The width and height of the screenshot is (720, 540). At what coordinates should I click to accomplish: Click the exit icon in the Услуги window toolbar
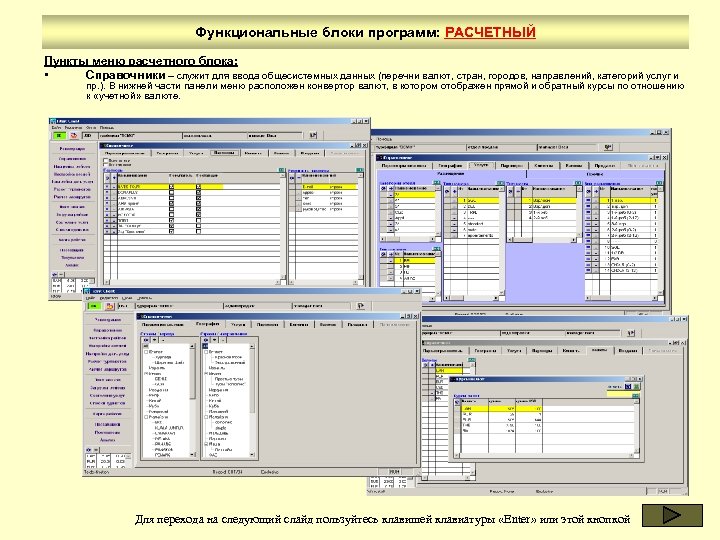click(x=608, y=147)
